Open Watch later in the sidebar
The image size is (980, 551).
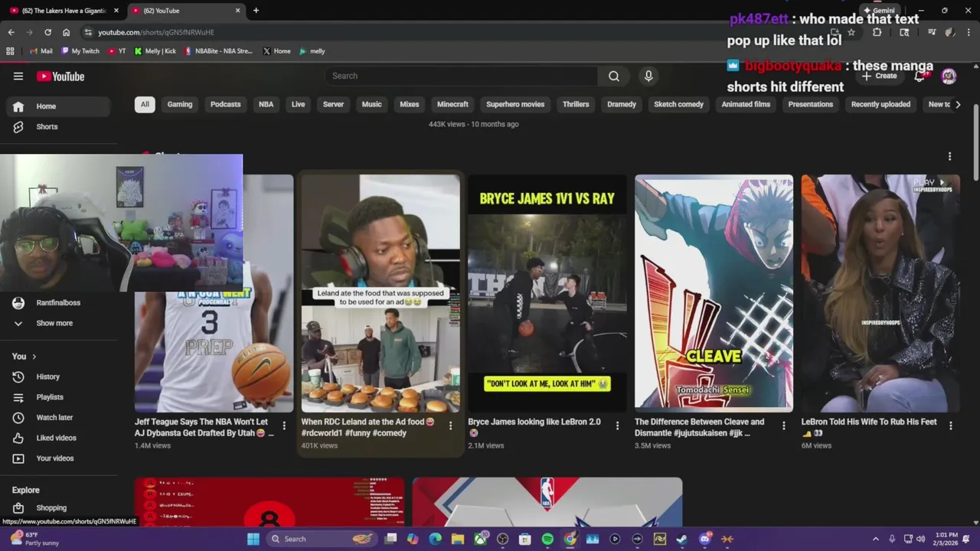pos(58,417)
